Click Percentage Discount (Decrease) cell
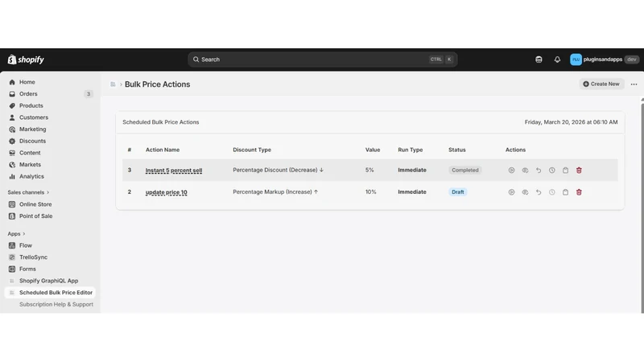This screenshot has width=644, height=362. pos(278,170)
